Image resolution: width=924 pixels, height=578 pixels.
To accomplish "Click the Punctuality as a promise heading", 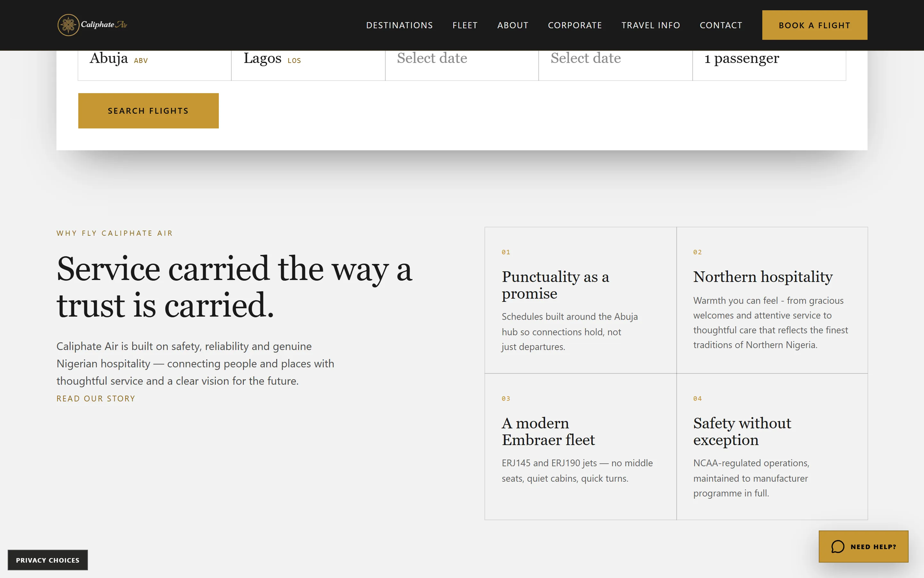I will click(x=555, y=285).
